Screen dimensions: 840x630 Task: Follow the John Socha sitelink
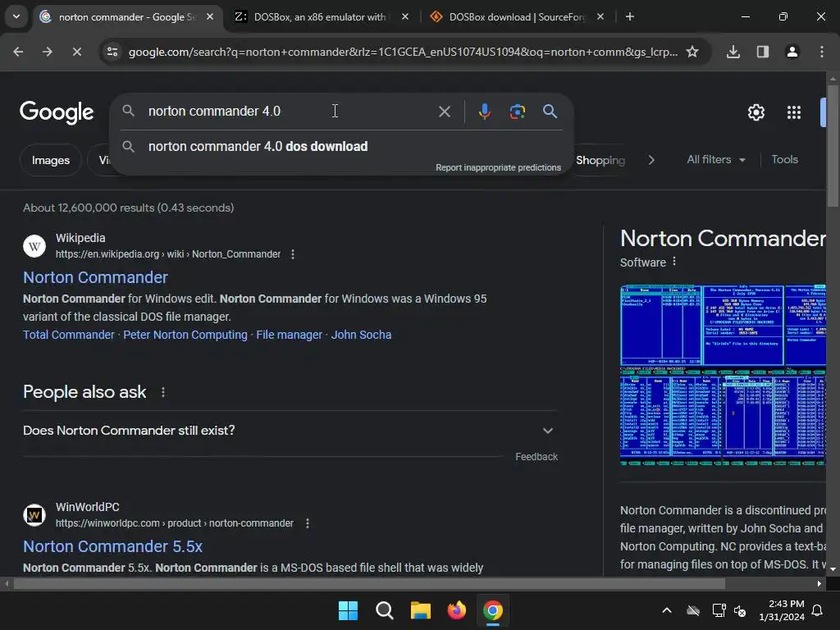click(361, 335)
